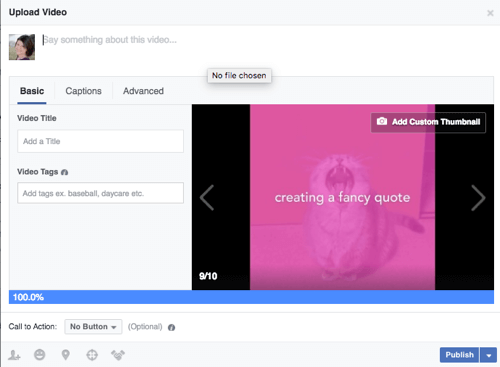Click the 100.0% upload progress bar
The image size is (500, 367).
pyautogui.click(x=251, y=297)
